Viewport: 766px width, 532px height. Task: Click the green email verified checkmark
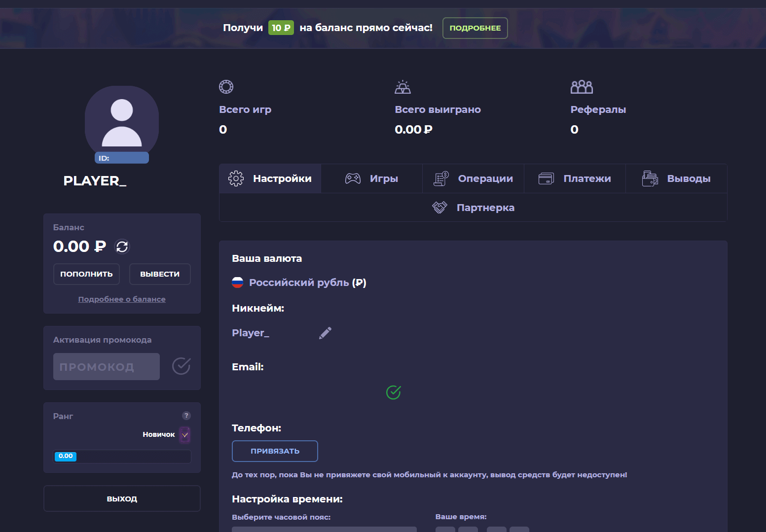[x=393, y=392]
